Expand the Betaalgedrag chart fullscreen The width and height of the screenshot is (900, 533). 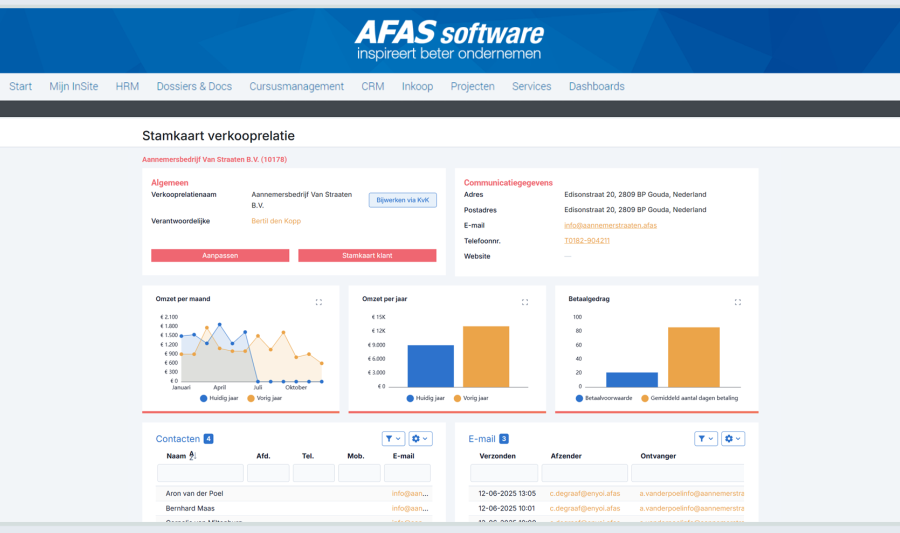point(738,302)
